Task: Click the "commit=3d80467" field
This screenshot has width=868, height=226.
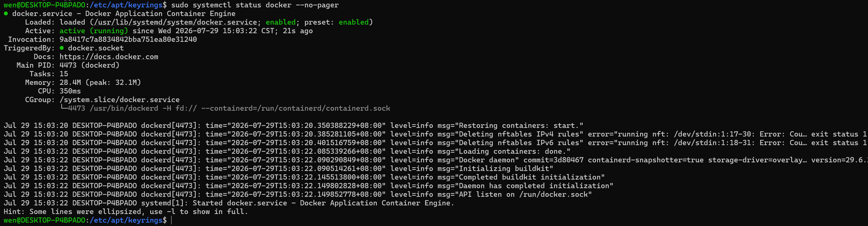Action: click(553, 160)
